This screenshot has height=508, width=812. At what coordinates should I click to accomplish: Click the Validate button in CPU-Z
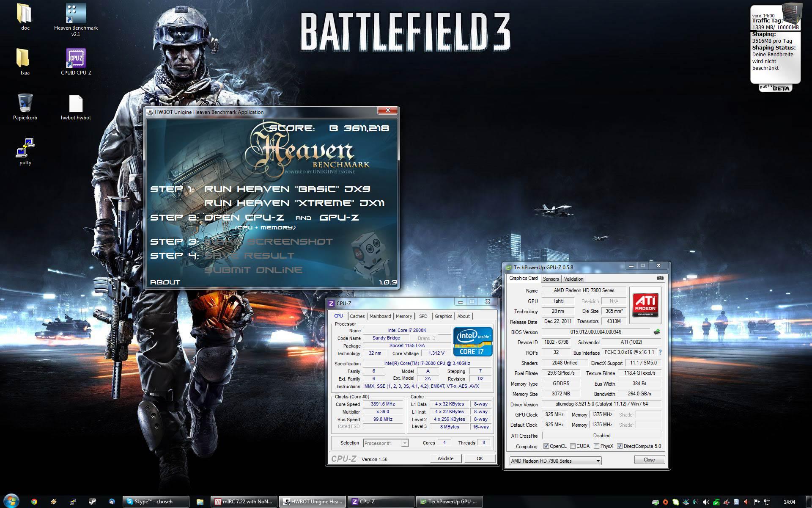point(445,458)
